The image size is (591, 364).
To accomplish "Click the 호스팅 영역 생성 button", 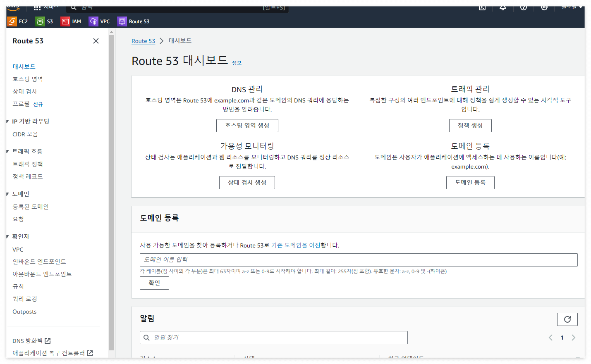I will [247, 126].
